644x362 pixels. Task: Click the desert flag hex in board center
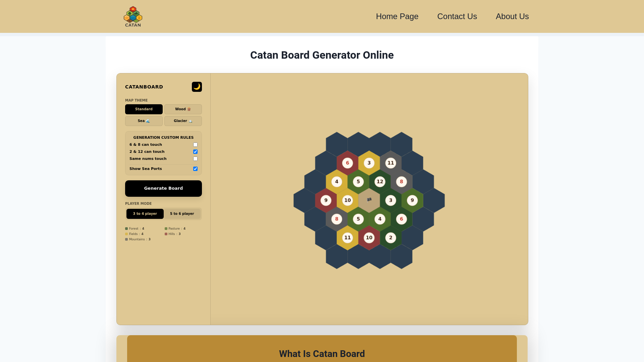pyautogui.click(x=369, y=200)
